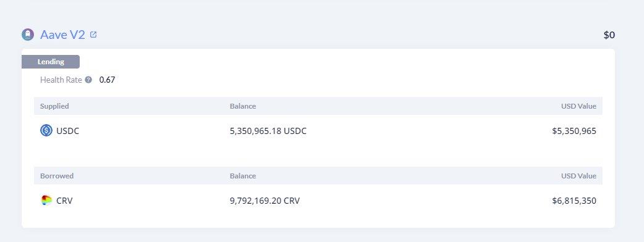Click the Borrowed column header

[57, 176]
